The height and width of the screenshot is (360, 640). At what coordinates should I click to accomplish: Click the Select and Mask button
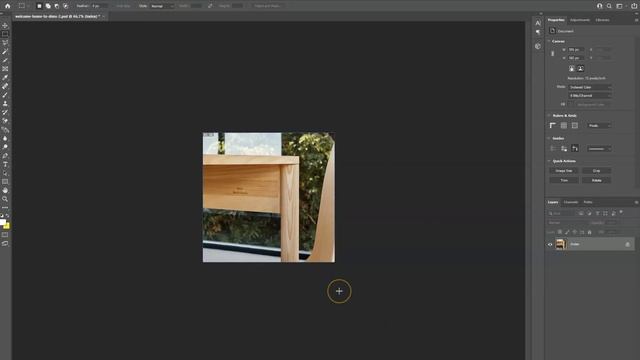[268, 6]
